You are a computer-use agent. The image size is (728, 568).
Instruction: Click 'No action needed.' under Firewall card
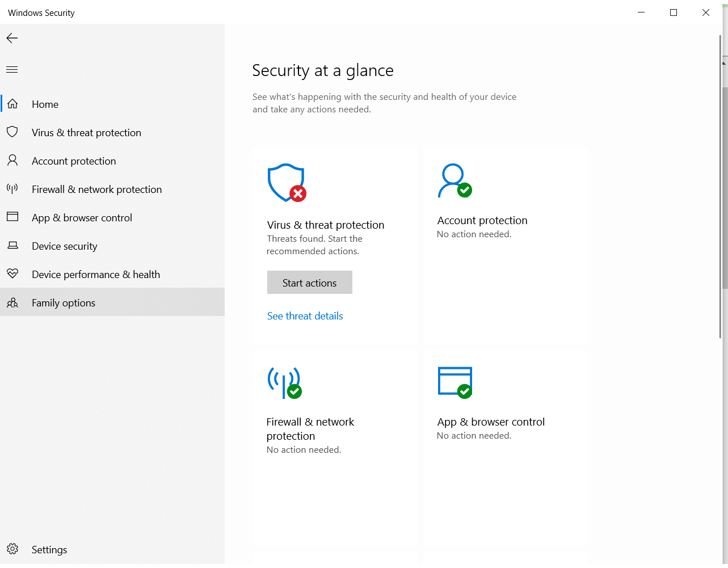pos(304,450)
